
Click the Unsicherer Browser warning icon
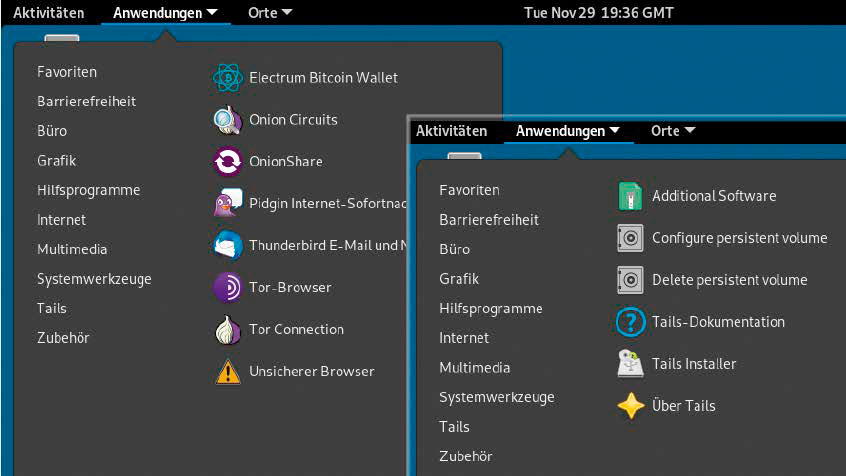(x=228, y=371)
